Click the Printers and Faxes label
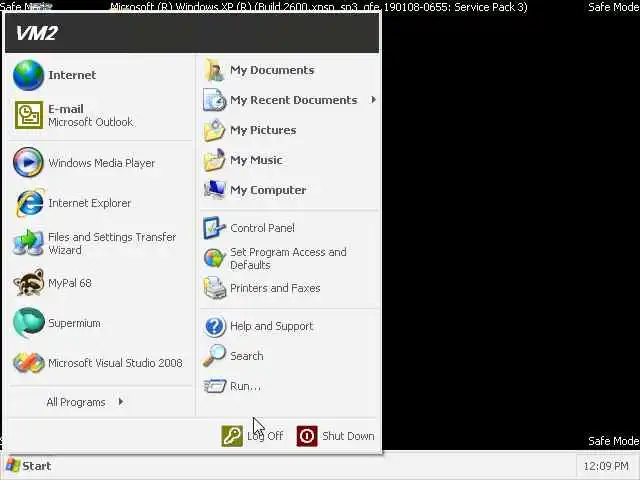640x480 pixels. [275, 288]
